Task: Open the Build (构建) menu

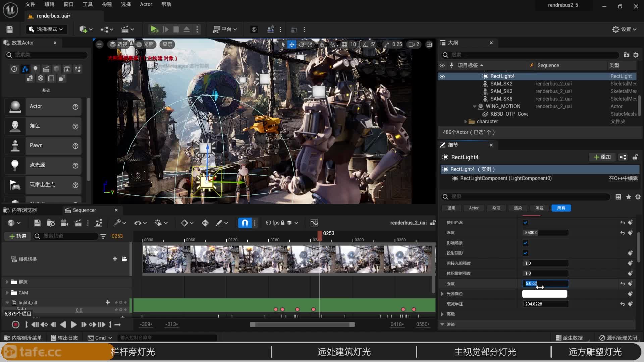Action: click(x=107, y=4)
